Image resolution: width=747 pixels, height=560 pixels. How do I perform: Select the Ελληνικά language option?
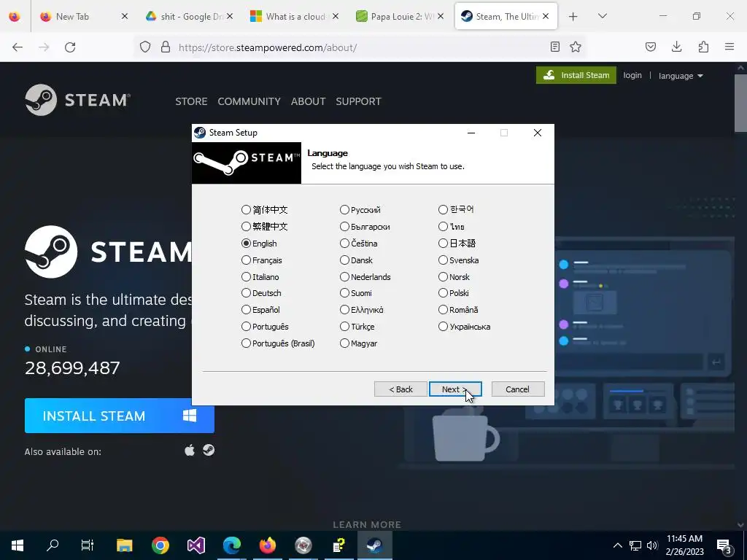click(362, 309)
